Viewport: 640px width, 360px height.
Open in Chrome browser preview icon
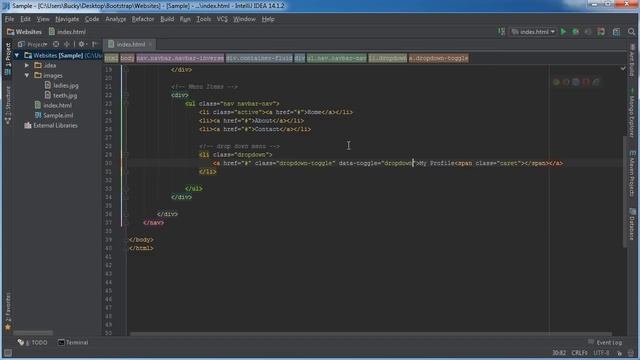[556, 82]
